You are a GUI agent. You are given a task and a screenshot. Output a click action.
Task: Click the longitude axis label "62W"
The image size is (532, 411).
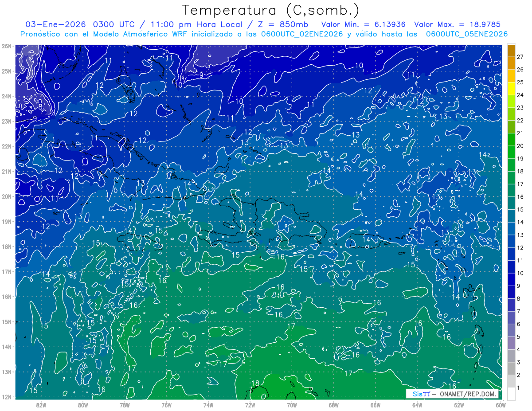pyautogui.click(x=458, y=404)
